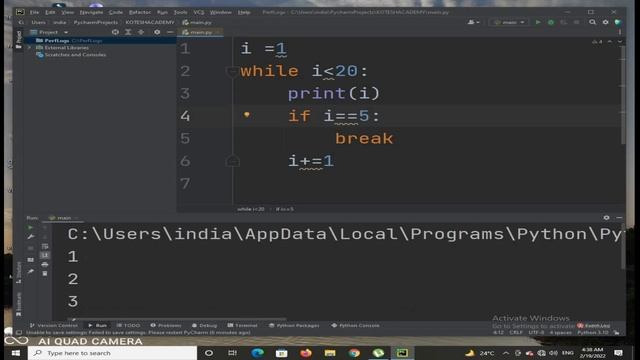The image size is (640, 360).
Task: Open the Run menu
Action: (162, 12)
